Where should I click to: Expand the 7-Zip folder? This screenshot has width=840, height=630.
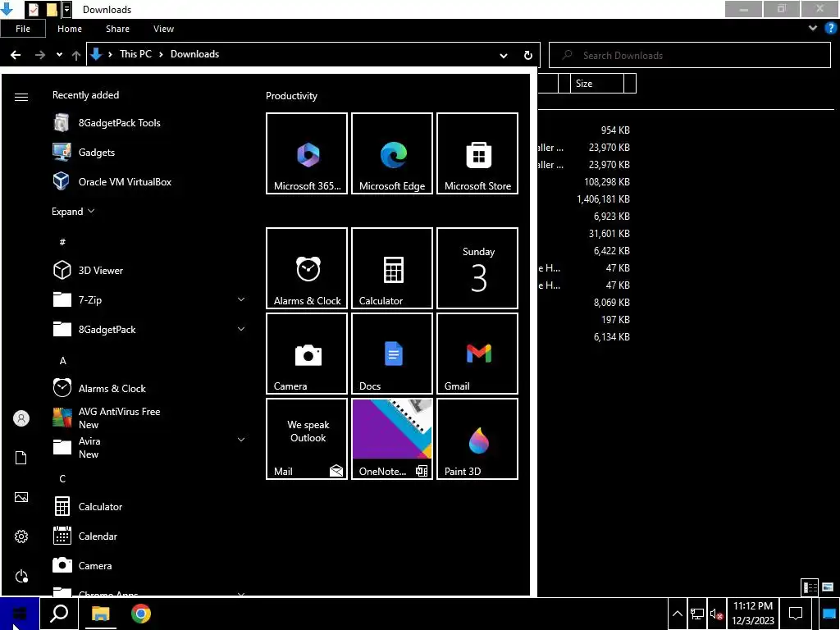tap(241, 299)
